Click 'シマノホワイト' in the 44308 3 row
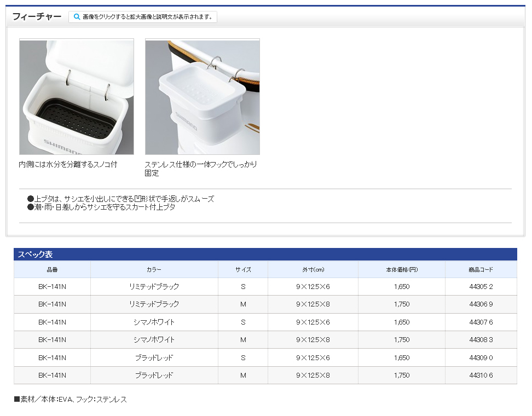 (154, 340)
